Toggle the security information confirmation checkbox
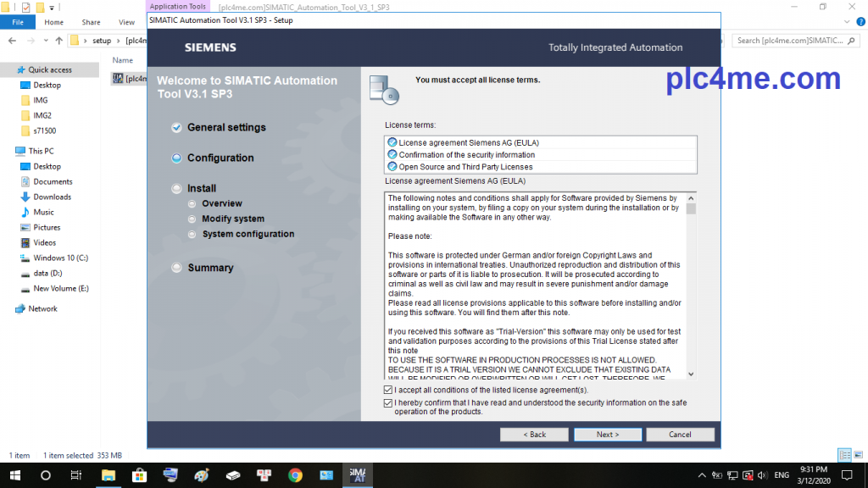 [388, 403]
